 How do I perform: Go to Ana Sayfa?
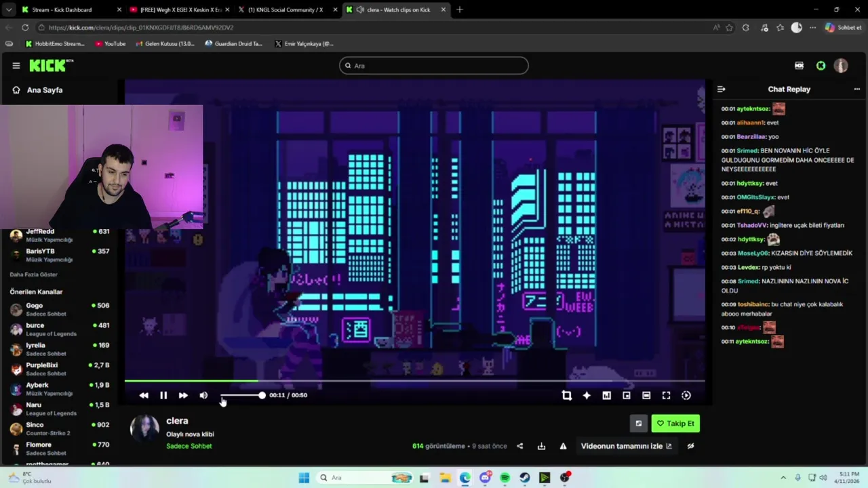(x=45, y=89)
